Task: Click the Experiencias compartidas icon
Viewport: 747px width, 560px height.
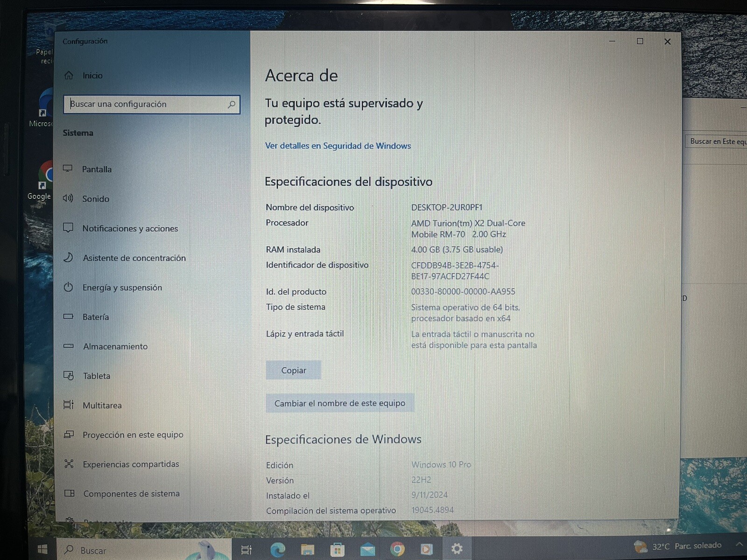Action: tap(69, 464)
